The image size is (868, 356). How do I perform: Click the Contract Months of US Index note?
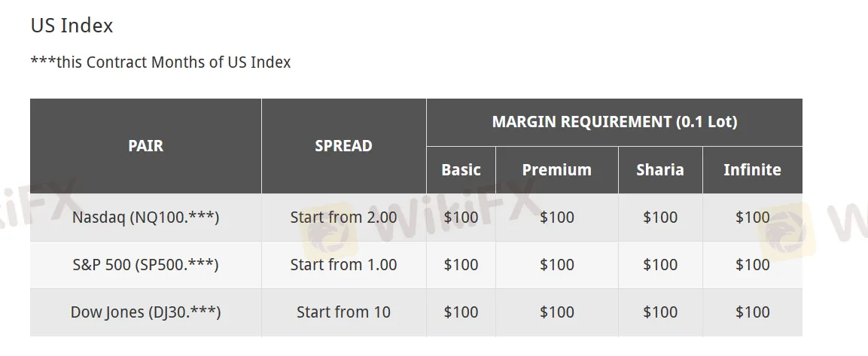coord(160,62)
